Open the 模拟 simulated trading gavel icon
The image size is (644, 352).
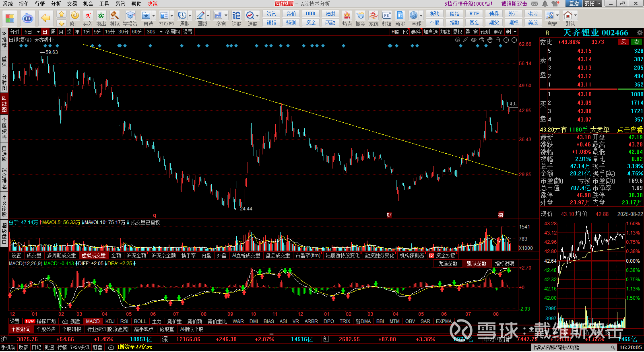pyautogui.click(x=115, y=15)
